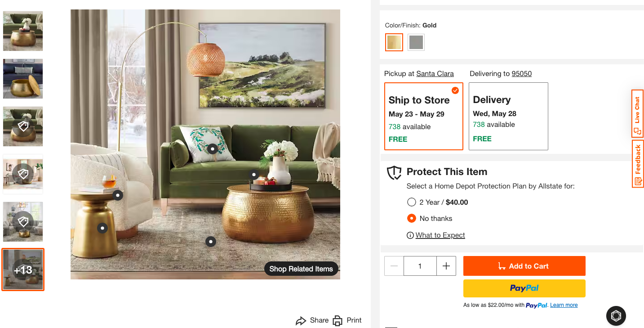Select the No thanks protection option
Viewport: 644px width, 328px height.
411,219
